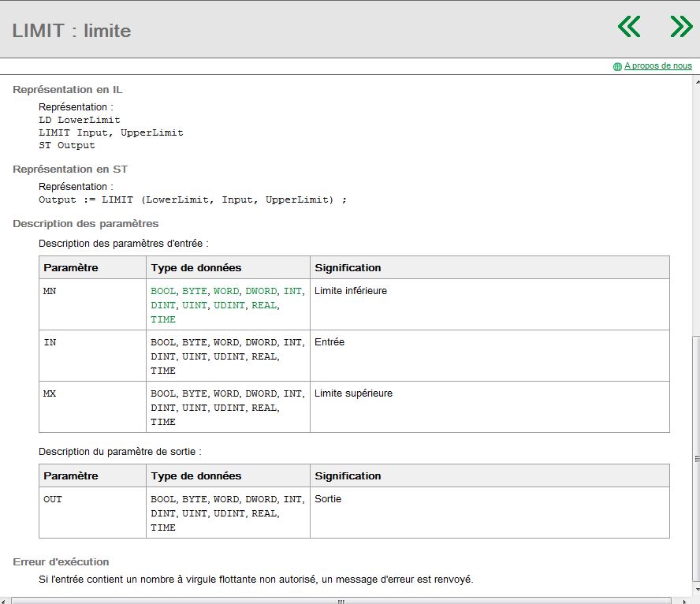Follow the green TIME data type link

pos(163,319)
